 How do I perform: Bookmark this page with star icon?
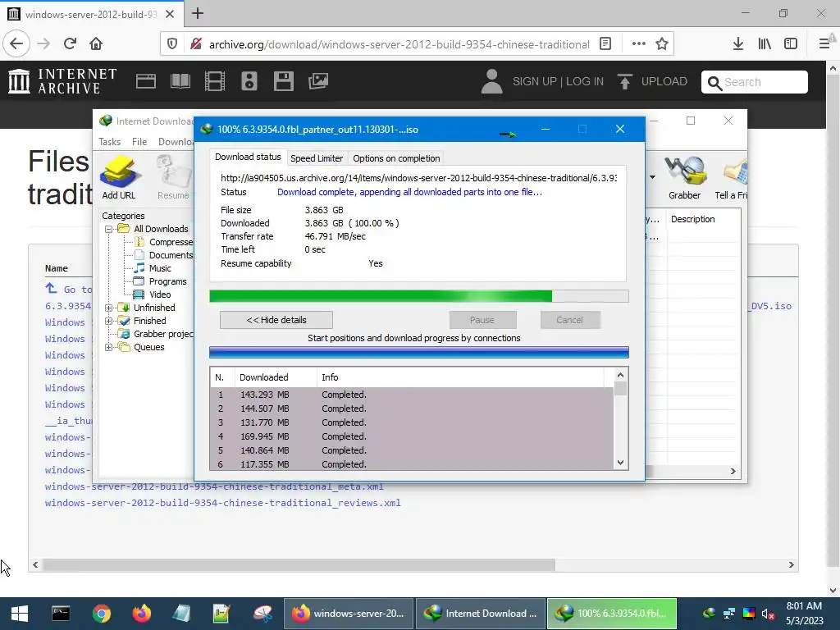click(662, 44)
